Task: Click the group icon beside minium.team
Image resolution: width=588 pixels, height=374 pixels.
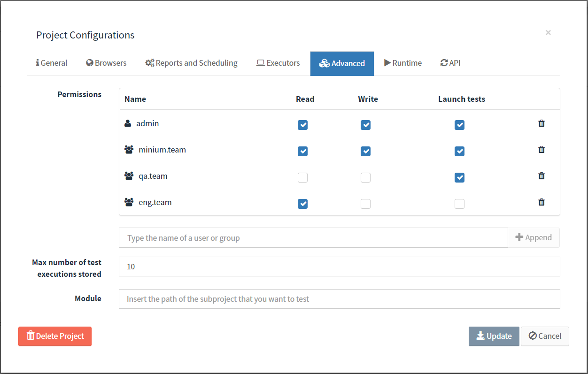Action: pos(129,150)
